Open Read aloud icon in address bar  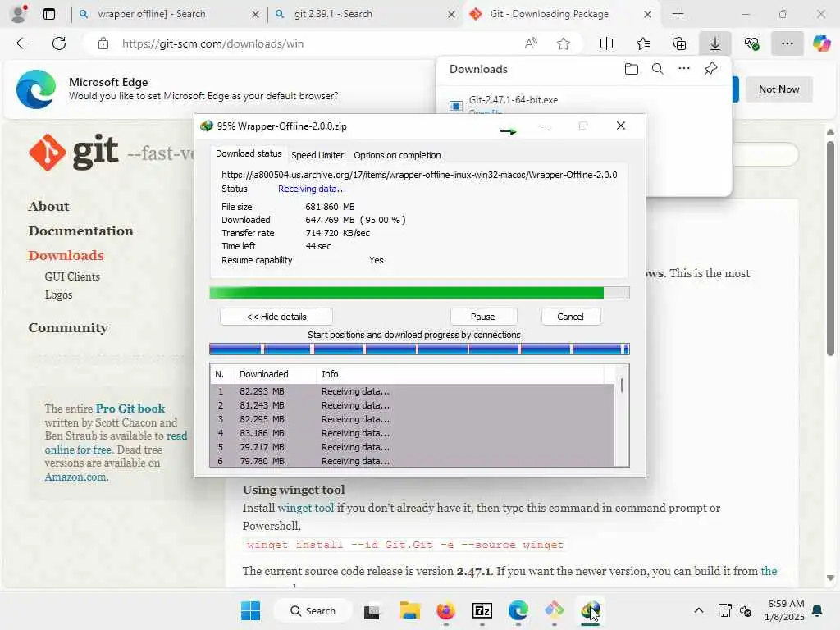(x=531, y=43)
